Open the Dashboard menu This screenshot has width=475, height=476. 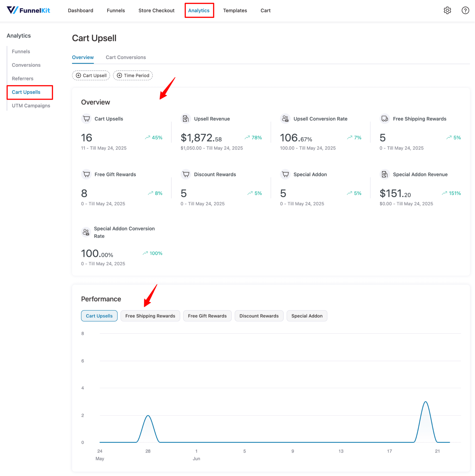pos(80,10)
